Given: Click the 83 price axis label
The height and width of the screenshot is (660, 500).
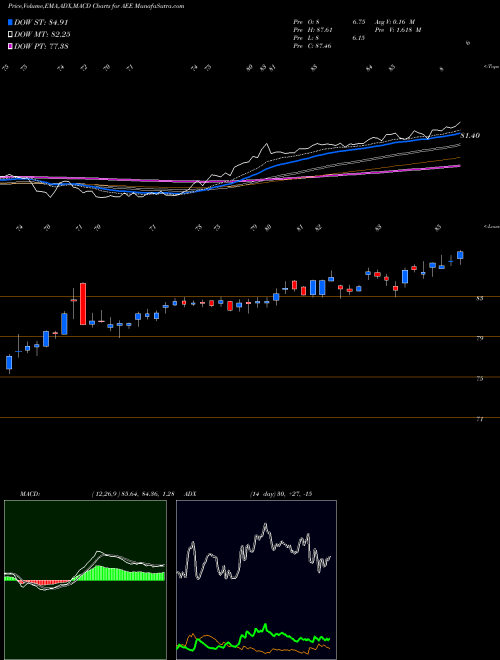Looking at the screenshot, I should pos(479,298).
